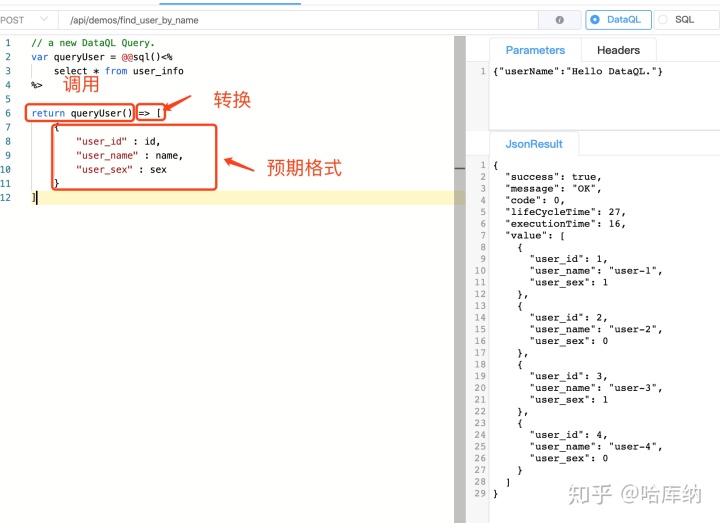Click line number 6 in editor gutter

click(x=8, y=113)
